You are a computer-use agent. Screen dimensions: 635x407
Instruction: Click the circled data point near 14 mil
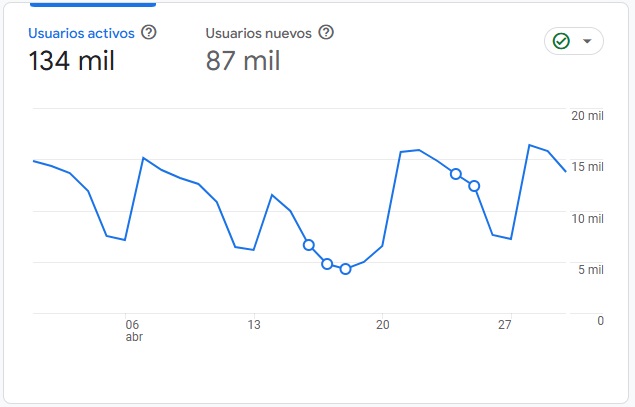455,174
